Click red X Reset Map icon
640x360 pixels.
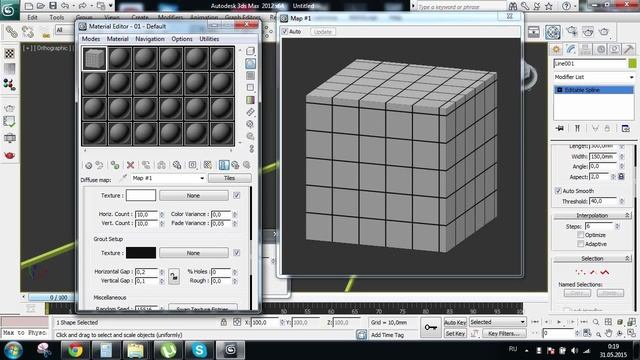pyautogui.click(x=131, y=165)
